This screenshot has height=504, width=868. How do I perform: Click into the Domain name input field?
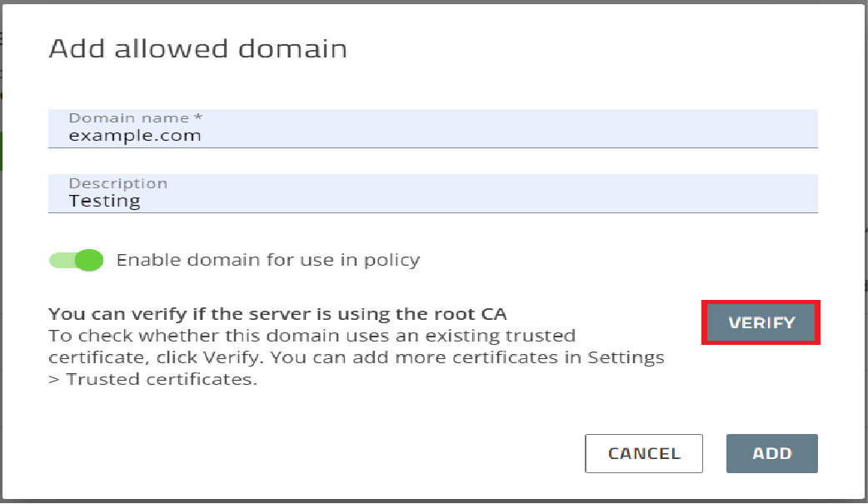[433, 128]
